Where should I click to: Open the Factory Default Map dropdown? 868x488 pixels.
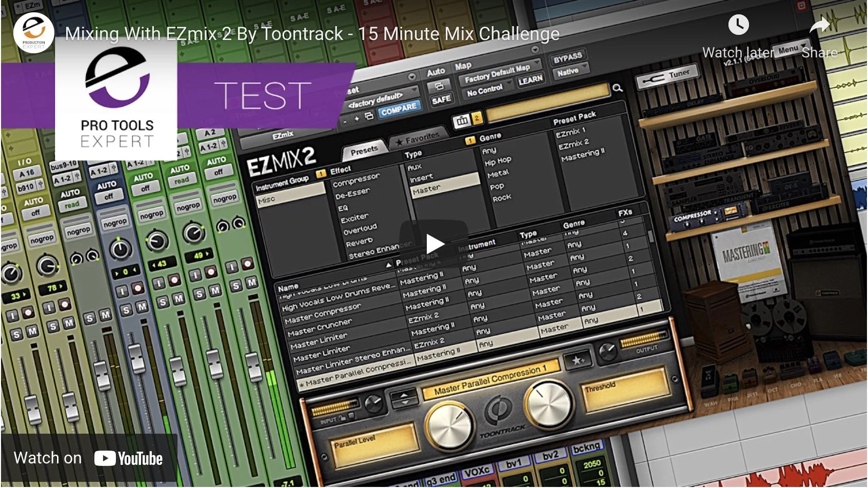500,73
